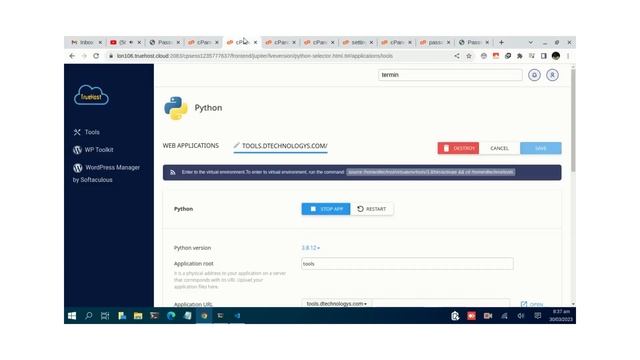Open Visual Studio Code from the taskbar

(x=237, y=316)
